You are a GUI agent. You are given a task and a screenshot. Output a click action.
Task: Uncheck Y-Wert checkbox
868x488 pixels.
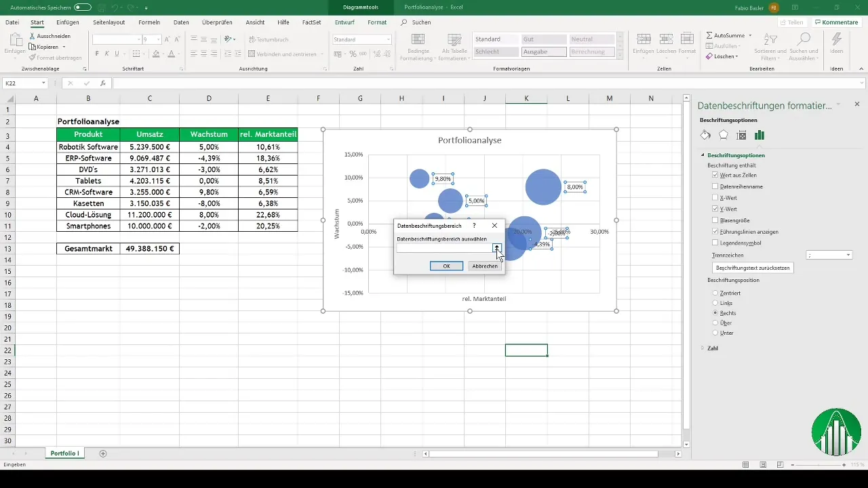(715, 209)
